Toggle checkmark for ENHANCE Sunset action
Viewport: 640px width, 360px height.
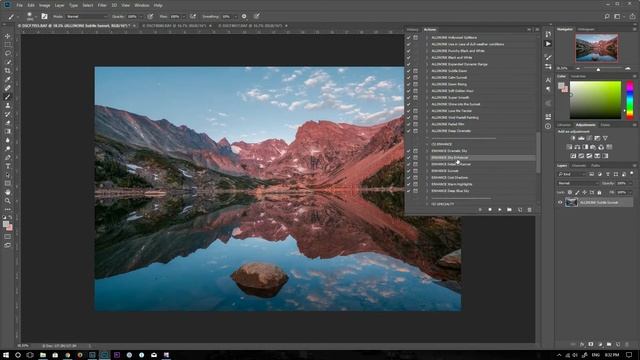[409, 171]
